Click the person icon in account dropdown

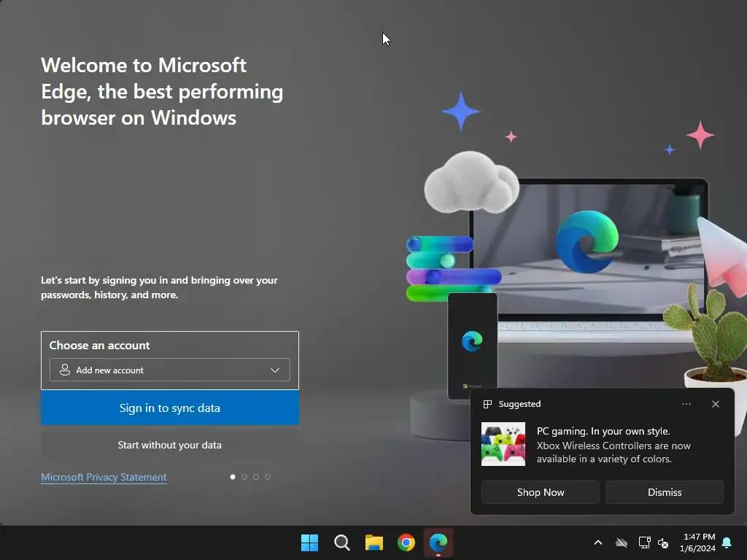click(65, 370)
